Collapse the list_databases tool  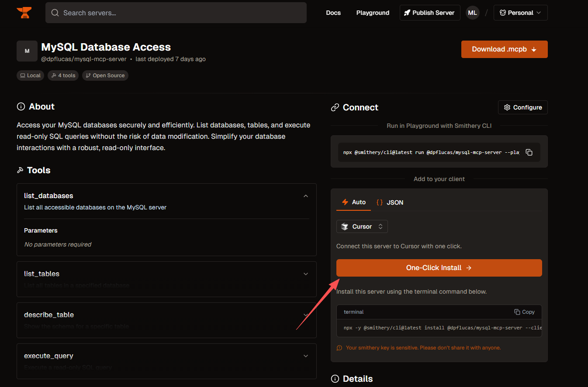click(306, 196)
